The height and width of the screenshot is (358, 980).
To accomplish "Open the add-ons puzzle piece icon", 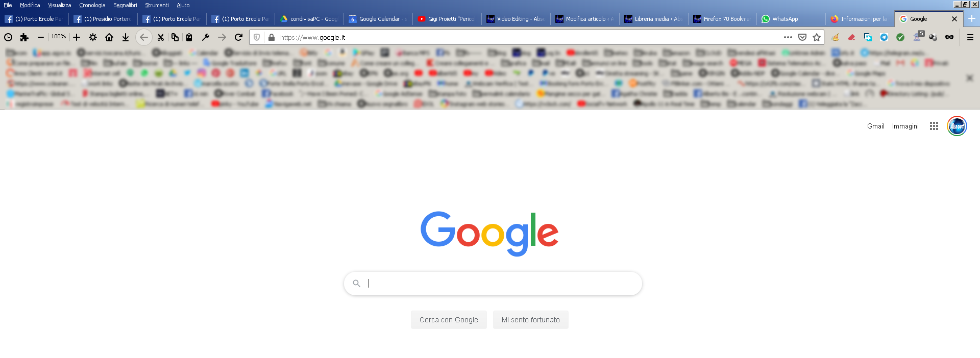I will coord(24,37).
